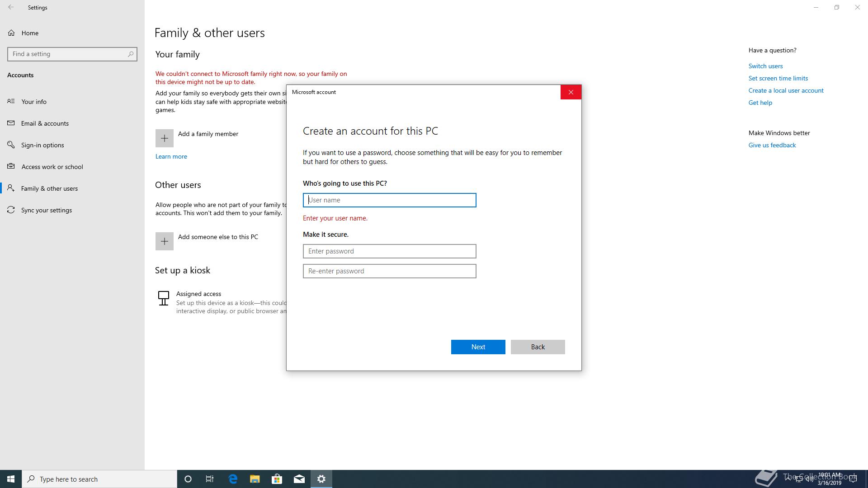Open File Explorer from the taskbar
This screenshot has height=488, width=868.
point(255,479)
